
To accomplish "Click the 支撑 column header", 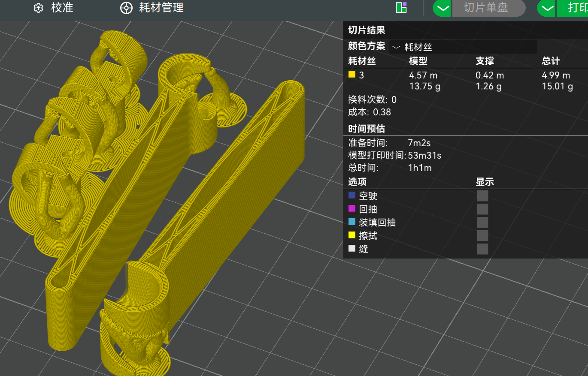I will click(x=485, y=61).
